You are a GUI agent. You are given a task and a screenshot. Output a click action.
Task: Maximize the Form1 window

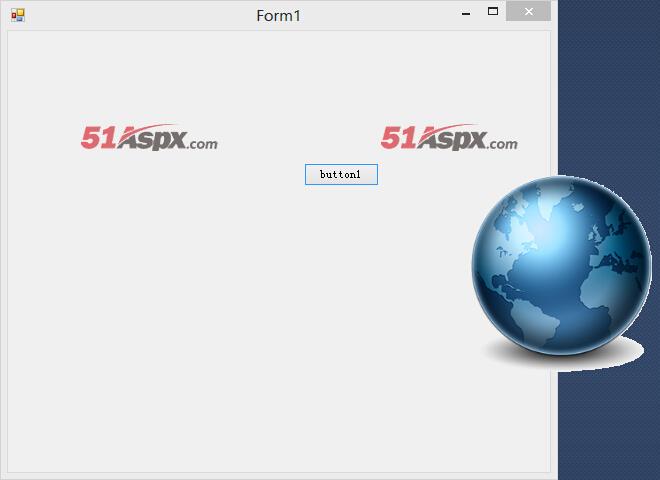492,11
